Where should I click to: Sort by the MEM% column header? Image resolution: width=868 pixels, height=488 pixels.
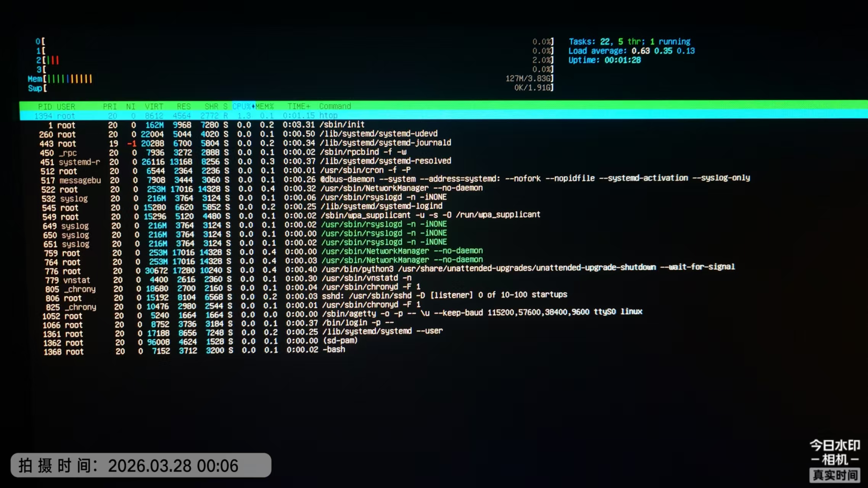pyautogui.click(x=264, y=106)
